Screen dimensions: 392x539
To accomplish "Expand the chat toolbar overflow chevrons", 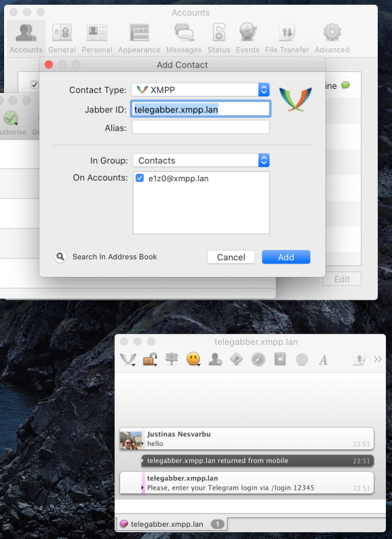I will pyautogui.click(x=378, y=359).
